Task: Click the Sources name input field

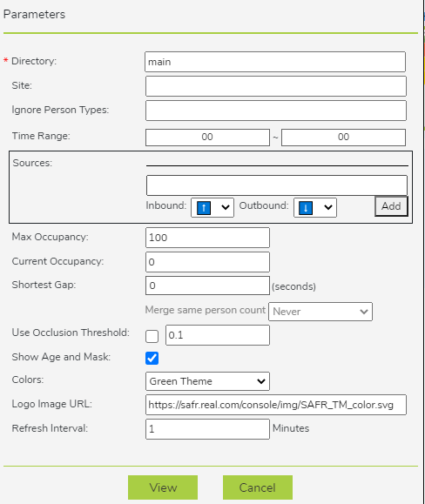Action: (277, 185)
